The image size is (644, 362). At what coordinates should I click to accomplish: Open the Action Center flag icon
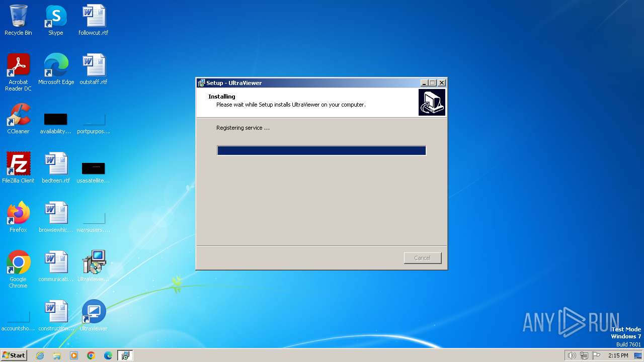coord(597,355)
